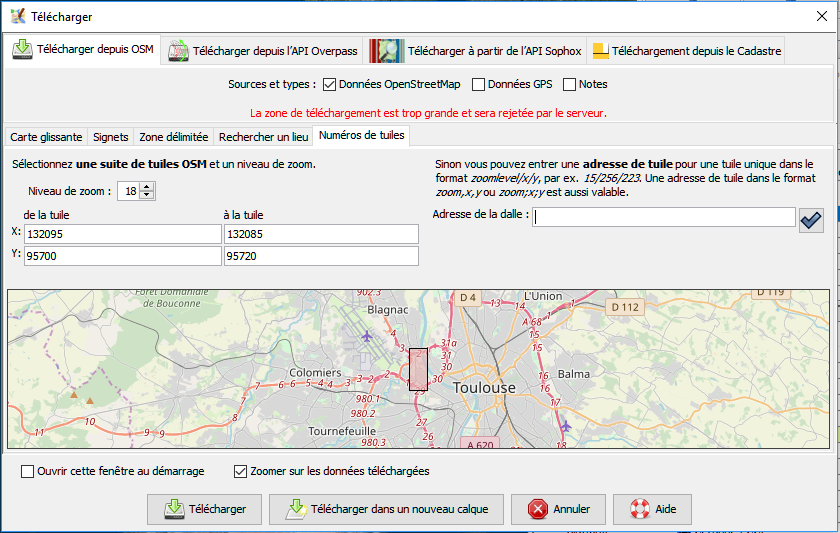Click the pink selected area on map

[x=418, y=368]
